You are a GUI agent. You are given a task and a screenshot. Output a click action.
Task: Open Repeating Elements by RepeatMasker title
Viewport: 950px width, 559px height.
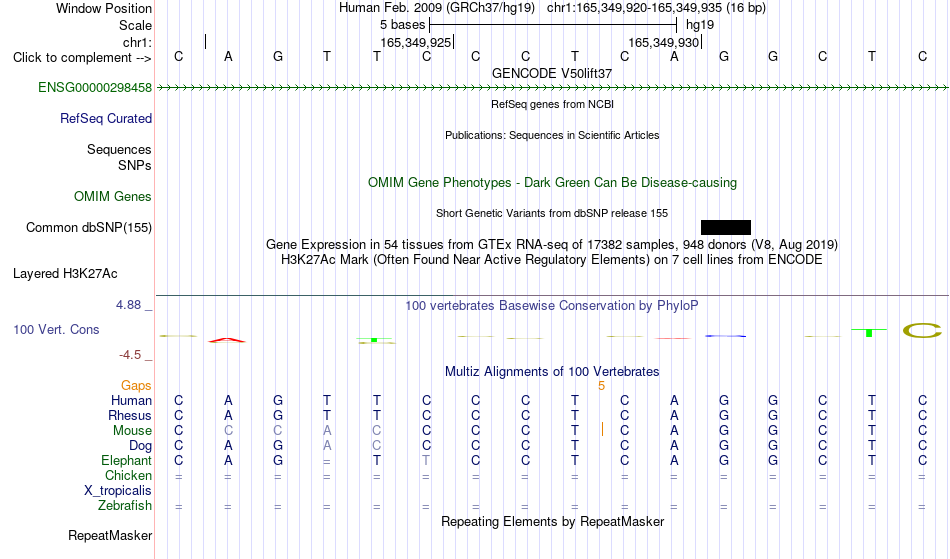[x=552, y=521]
